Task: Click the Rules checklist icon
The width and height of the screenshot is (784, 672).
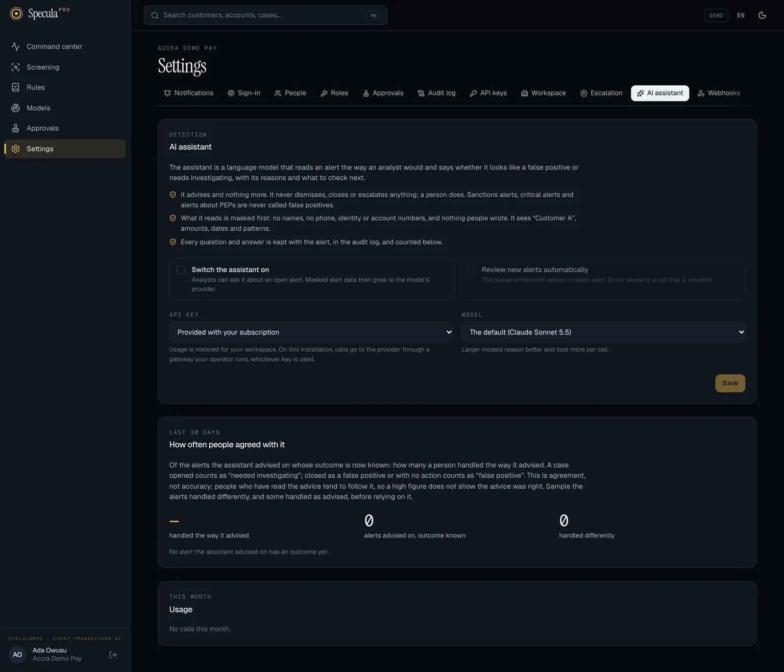Action: click(16, 87)
